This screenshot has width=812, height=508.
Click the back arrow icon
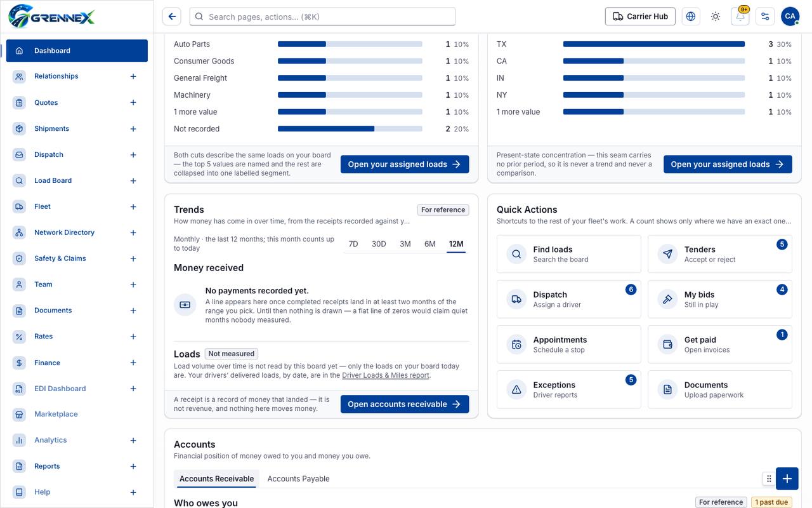point(172,17)
